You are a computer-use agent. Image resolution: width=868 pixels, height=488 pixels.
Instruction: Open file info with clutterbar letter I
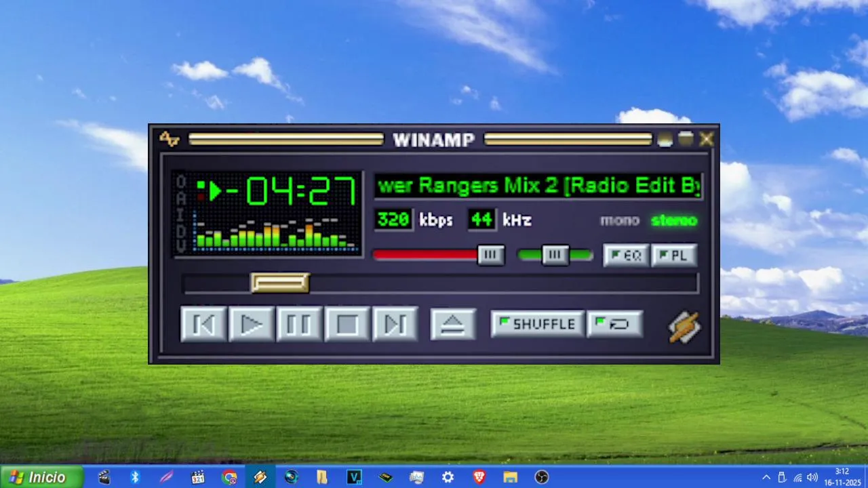point(181,214)
